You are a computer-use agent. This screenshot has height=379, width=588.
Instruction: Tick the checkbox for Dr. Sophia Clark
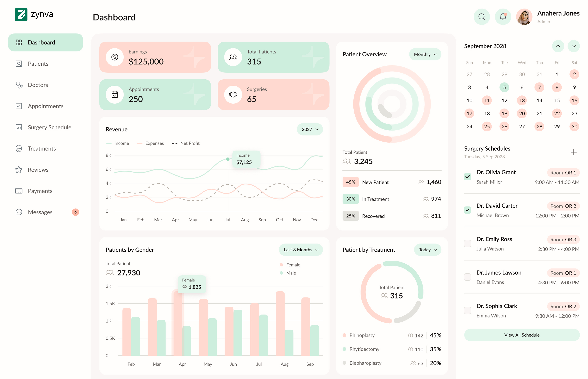tap(467, 310)
